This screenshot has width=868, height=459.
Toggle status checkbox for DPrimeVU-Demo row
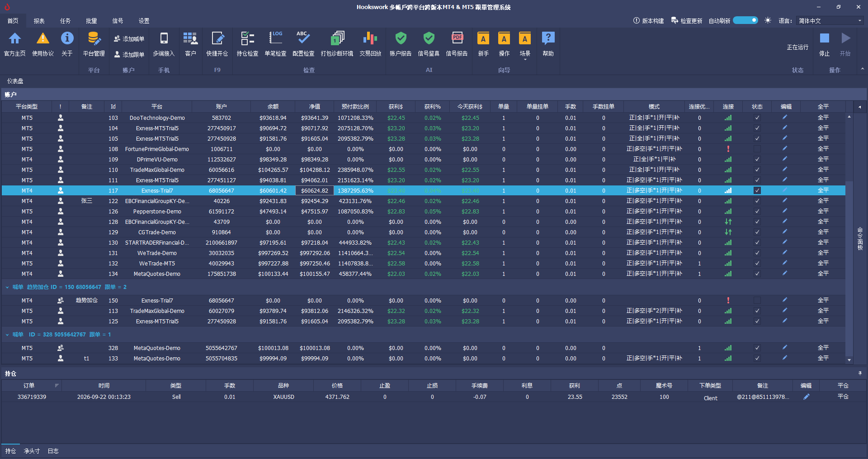point(757,159)
